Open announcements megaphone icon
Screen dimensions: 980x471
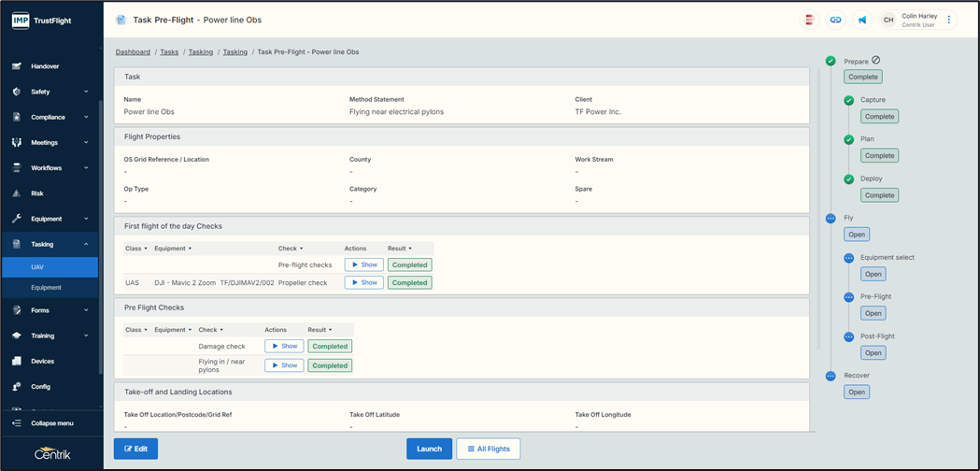click(x=861, y=20)
